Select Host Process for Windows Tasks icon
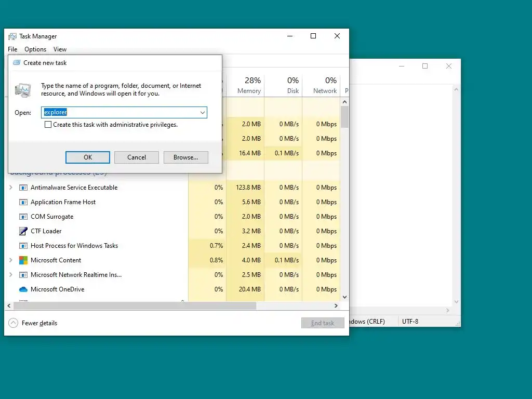Screen dimensions: 532x399 point(23,246)
